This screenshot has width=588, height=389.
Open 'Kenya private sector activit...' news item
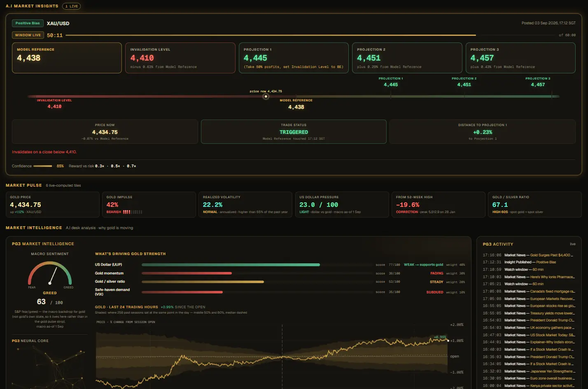point(529,386)
